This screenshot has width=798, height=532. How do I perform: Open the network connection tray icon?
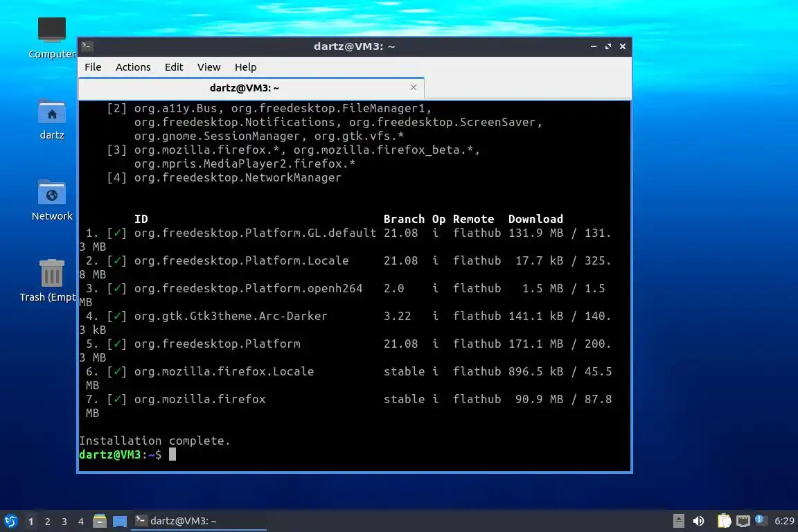[743, 521]
